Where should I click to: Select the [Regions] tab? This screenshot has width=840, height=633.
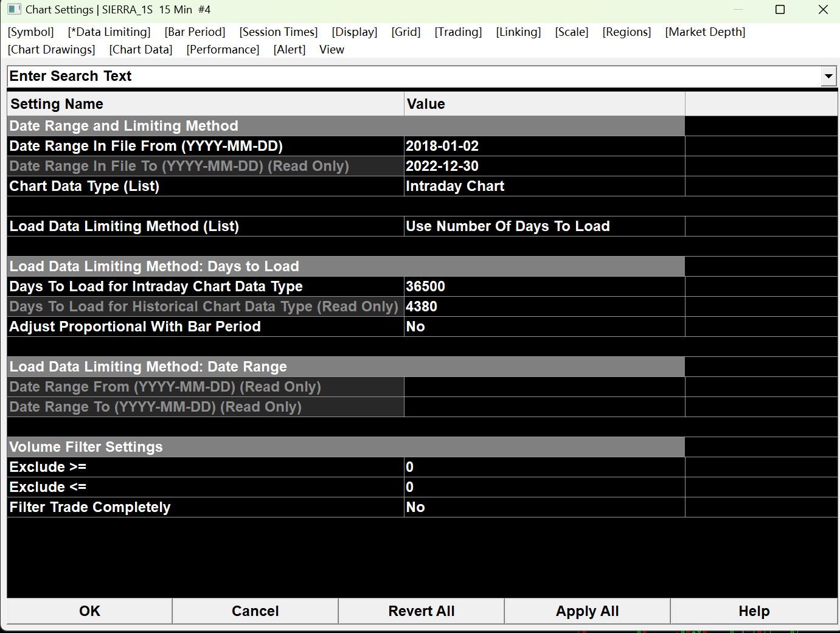click(627, 32)
